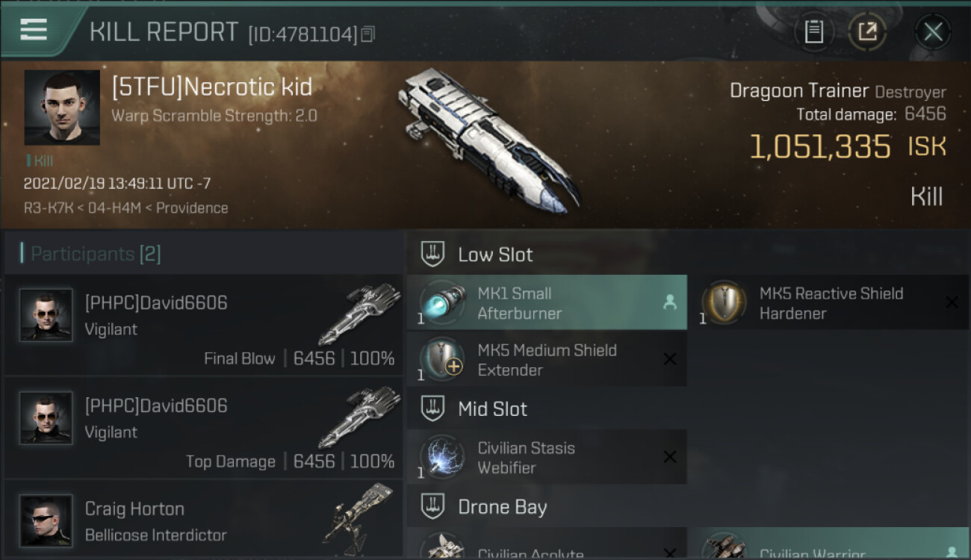Select the Civilian Stasis Webifier icon
Viewport: 971px width, 560px height.
click(x=441, y=457)
